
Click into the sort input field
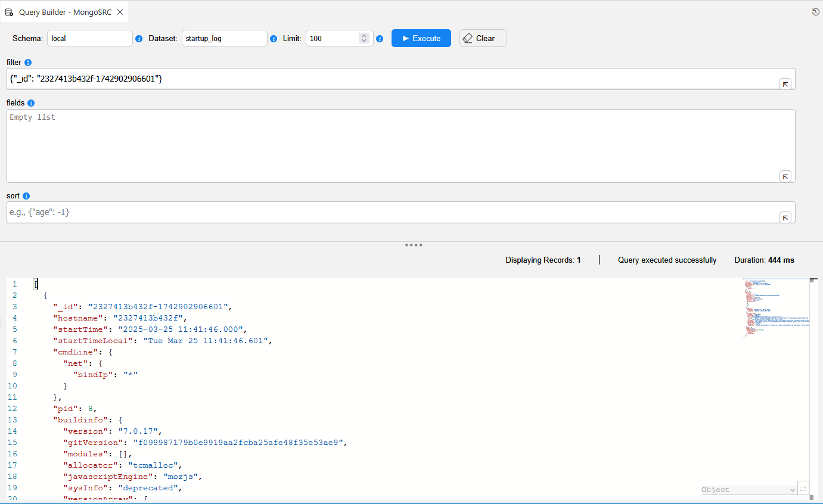[x=387, y=212]
